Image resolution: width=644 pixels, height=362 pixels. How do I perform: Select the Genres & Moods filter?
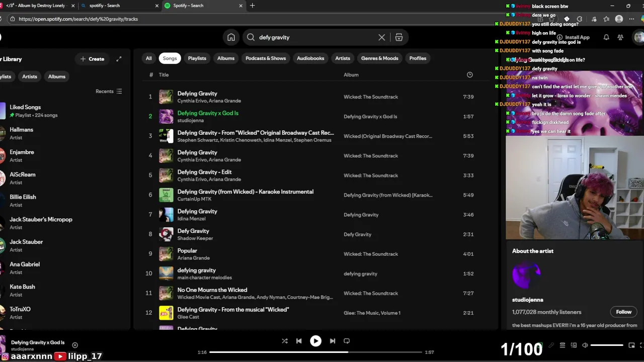tap(379, 58)
